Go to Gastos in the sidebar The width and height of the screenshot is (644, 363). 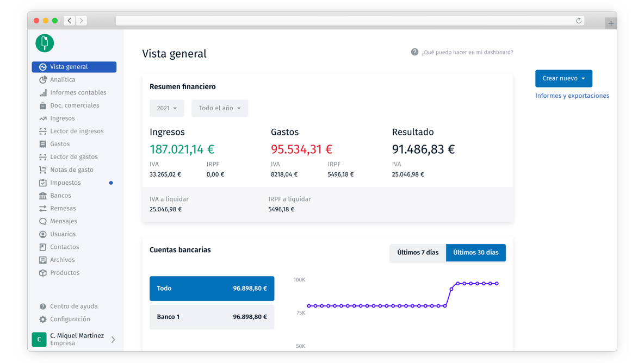60,144
